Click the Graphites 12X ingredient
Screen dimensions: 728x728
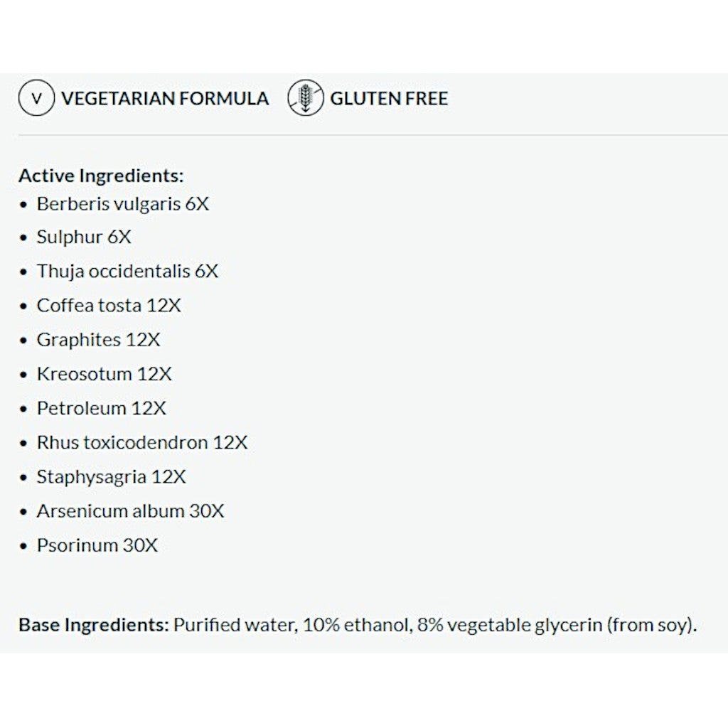[98, 340]
